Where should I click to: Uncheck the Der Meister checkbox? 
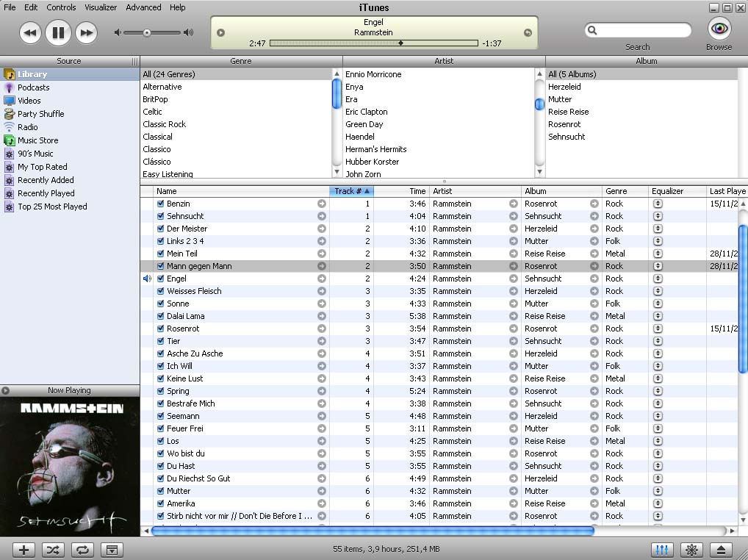[x=161, y=229]
